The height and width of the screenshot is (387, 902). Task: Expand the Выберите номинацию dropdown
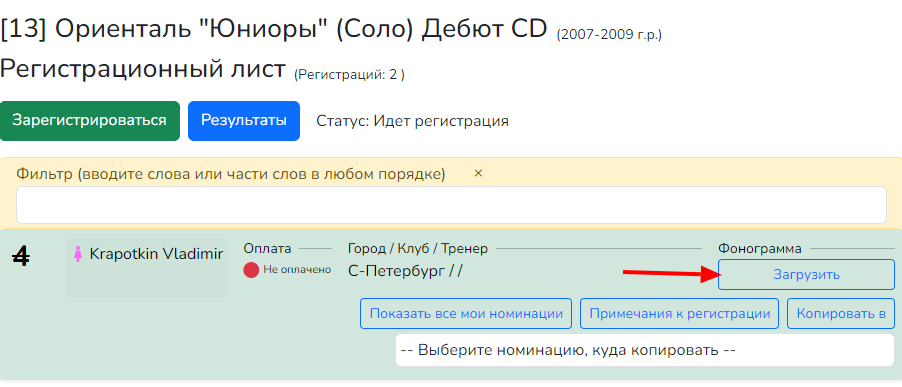tap(644, 350)
